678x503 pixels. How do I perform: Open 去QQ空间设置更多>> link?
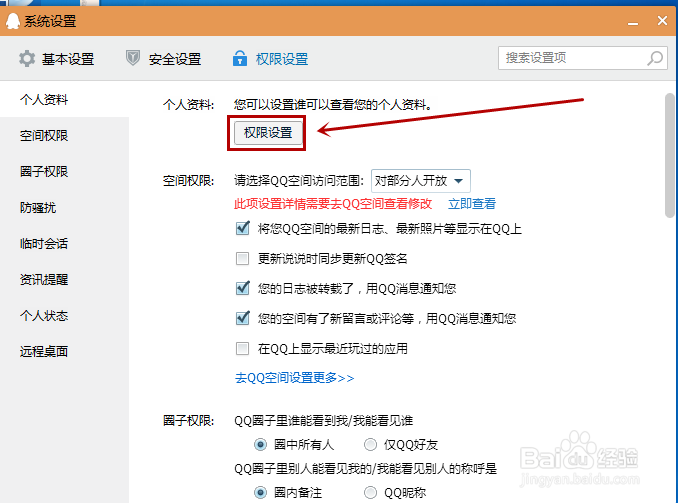tap(294, 378)
